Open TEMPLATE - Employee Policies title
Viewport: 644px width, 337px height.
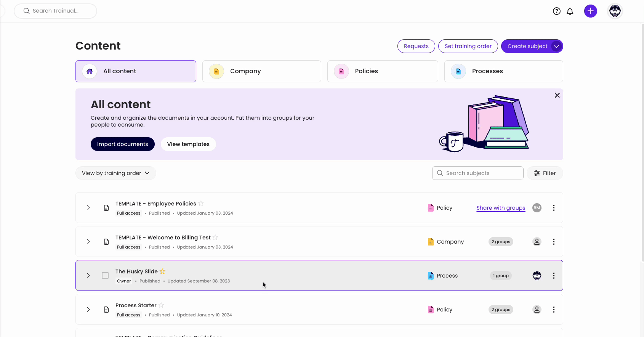[x=156, y=204]
